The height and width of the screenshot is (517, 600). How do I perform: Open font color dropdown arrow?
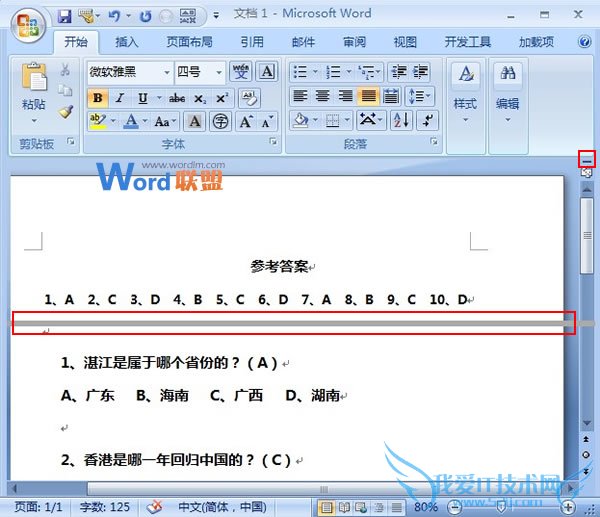tap(145, 121)
